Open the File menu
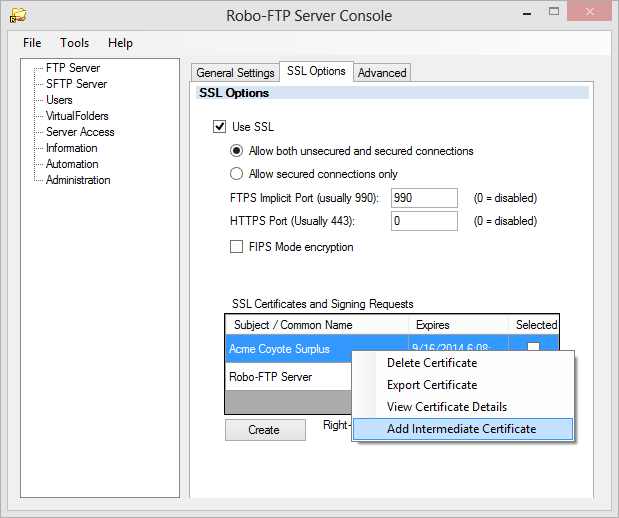The width and height of the screenshot is (619, 518). [x=32, y=43]
